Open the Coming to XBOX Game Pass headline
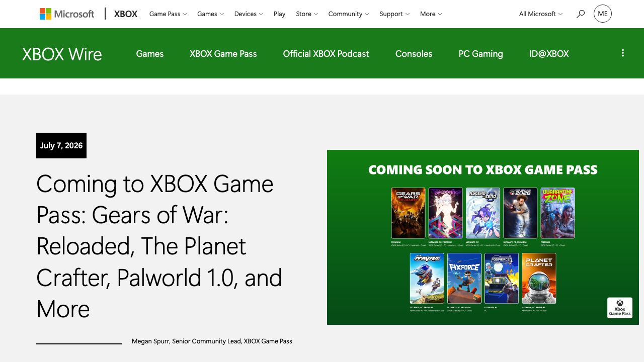 tap(159, 246)
